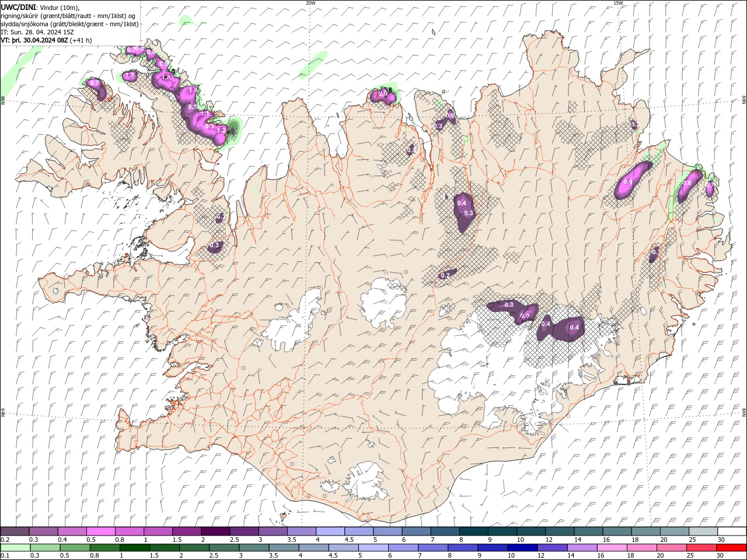Select the light pink lower-row swatch beginning at 16
This screenshot has height=560, width=747.
612,547
